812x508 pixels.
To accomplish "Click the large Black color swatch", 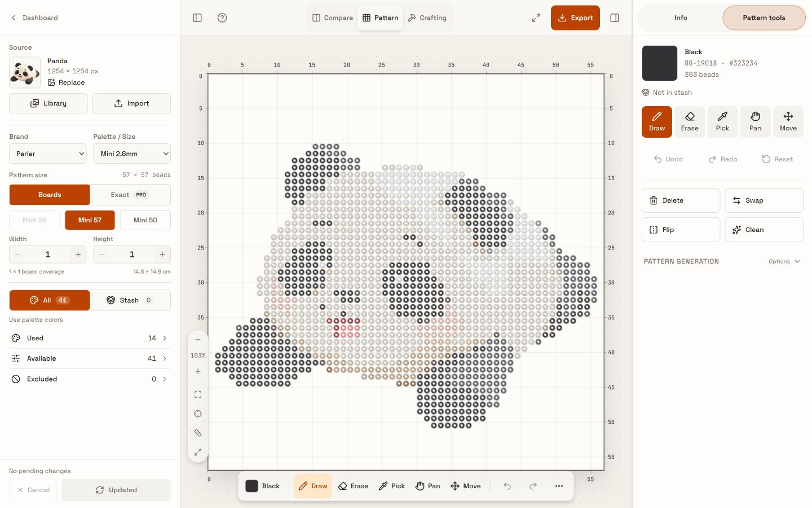I will coord(660,63).
